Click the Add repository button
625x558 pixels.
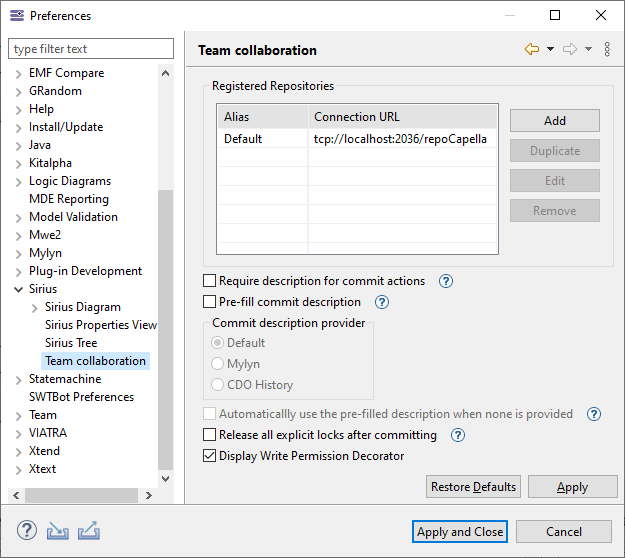pyautogui.click(x=554, y=120)
